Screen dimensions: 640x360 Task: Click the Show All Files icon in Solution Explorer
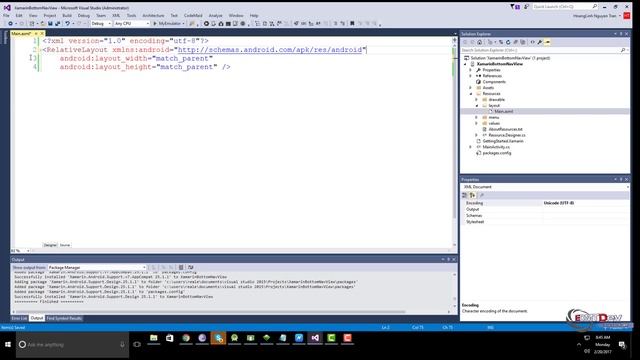(523, 42)
